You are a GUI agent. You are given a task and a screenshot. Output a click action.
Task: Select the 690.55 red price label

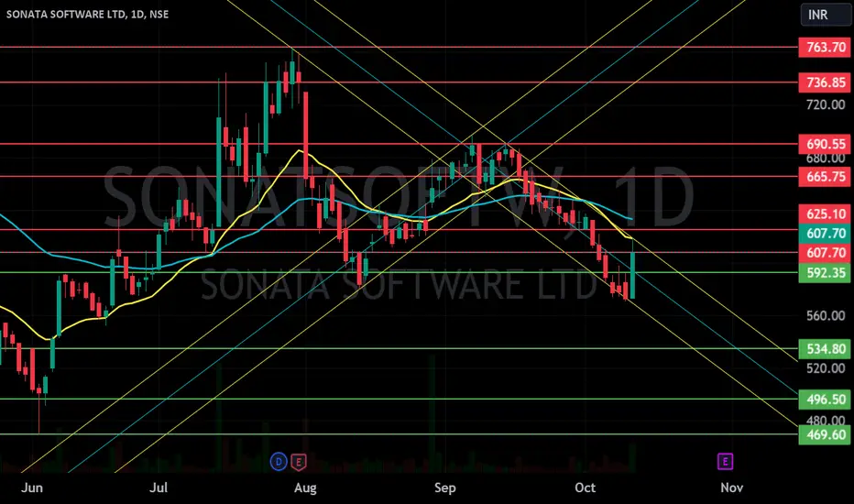coord(825,144)
